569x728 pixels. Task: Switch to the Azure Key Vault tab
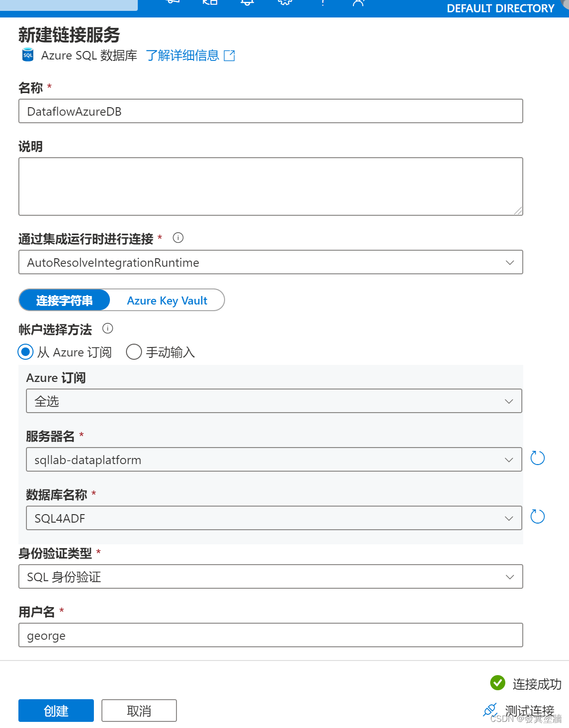167,300
